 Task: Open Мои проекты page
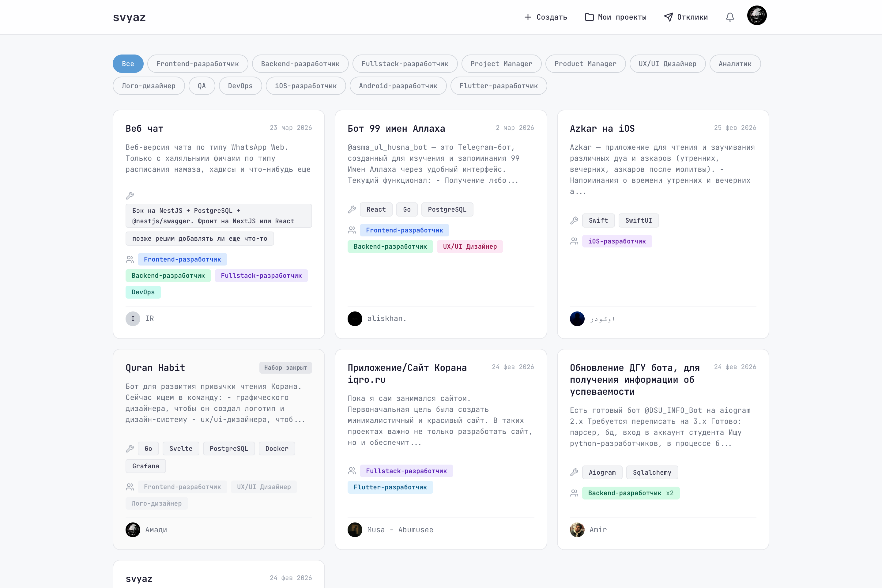[616, 17]
